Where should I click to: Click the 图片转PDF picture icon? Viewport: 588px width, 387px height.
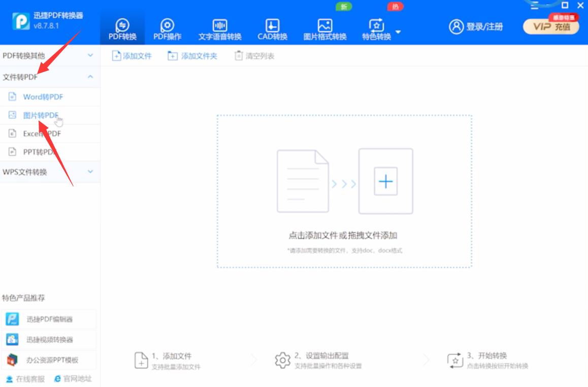tap(12, 115)
